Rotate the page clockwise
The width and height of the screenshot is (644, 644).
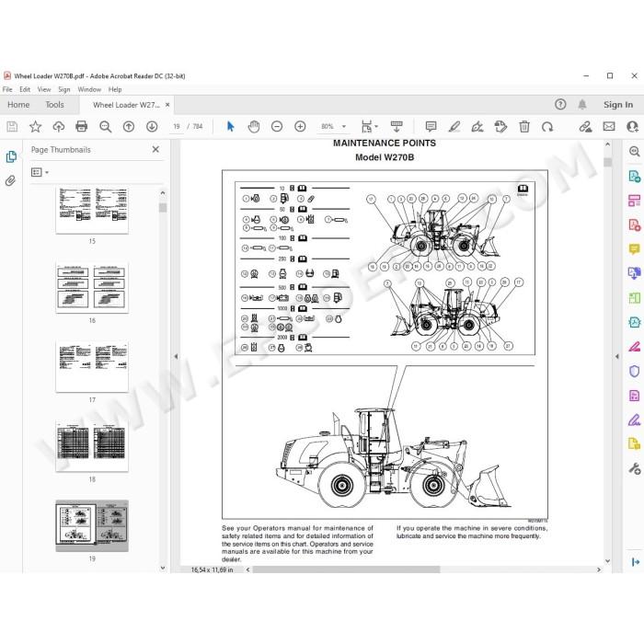(x=547, y=127)
